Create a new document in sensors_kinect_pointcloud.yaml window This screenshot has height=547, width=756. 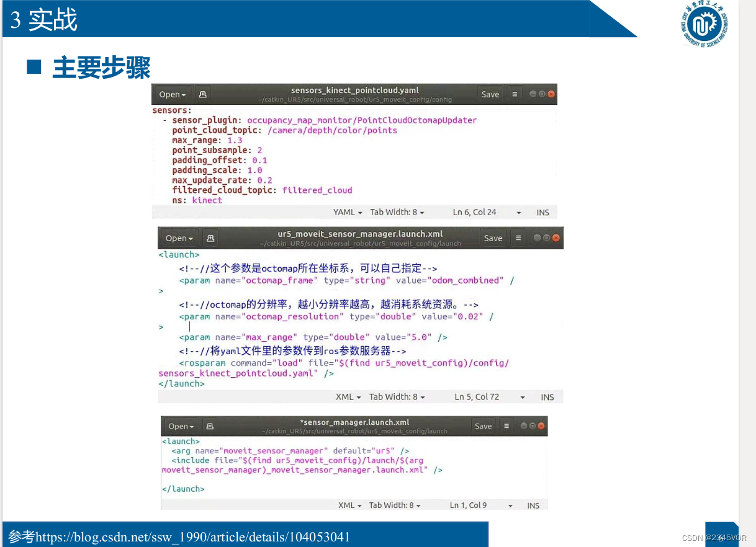pyautogui.click(x=202, y=94)
